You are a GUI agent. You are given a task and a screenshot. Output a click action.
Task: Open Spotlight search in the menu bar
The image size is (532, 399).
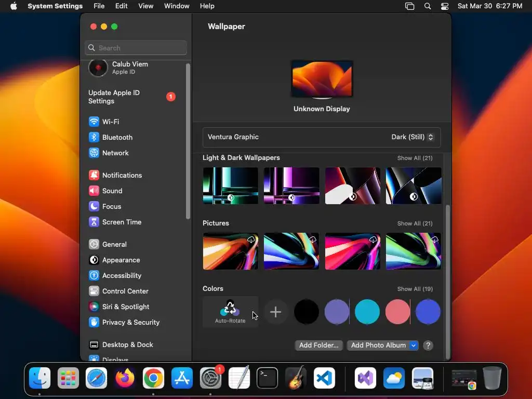pyautogui.click(x=428, y=6)
